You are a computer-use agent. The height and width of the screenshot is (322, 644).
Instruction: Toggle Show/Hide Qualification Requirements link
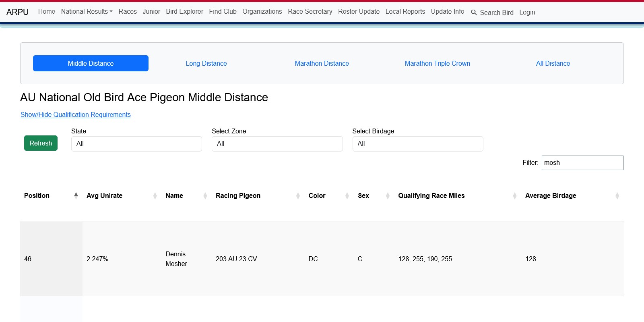pos(76,115)
